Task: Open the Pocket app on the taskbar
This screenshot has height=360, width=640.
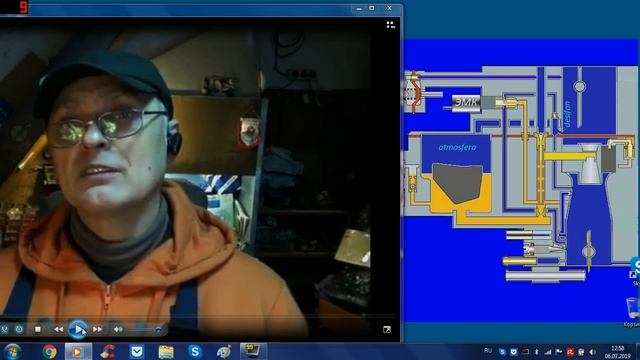Action: 137,351
